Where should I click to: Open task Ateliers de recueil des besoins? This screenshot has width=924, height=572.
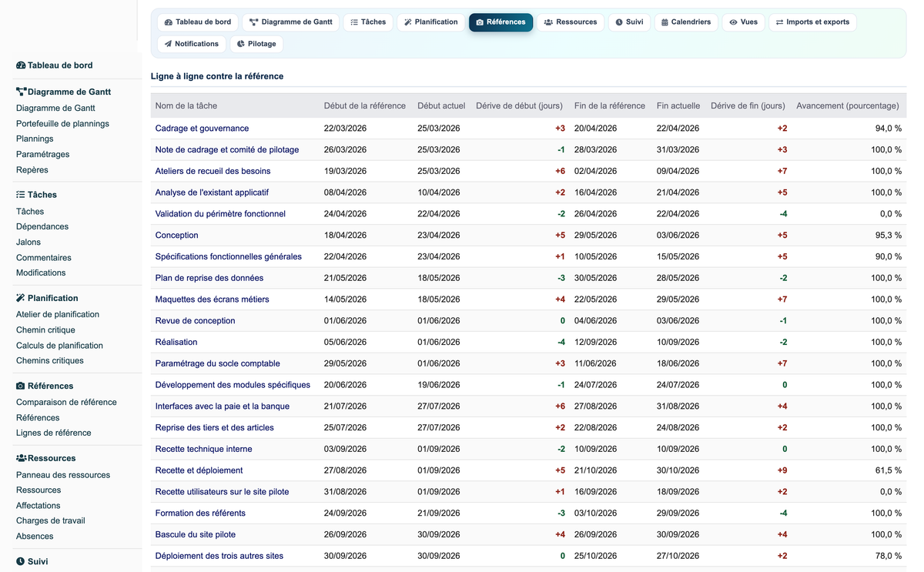[213, 171]
